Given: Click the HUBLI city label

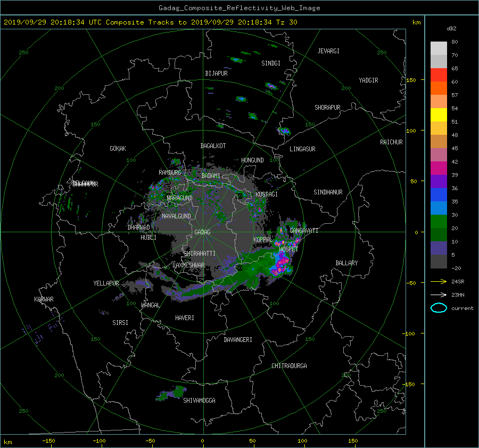Looking at the screenshot, I should point(148,238).
